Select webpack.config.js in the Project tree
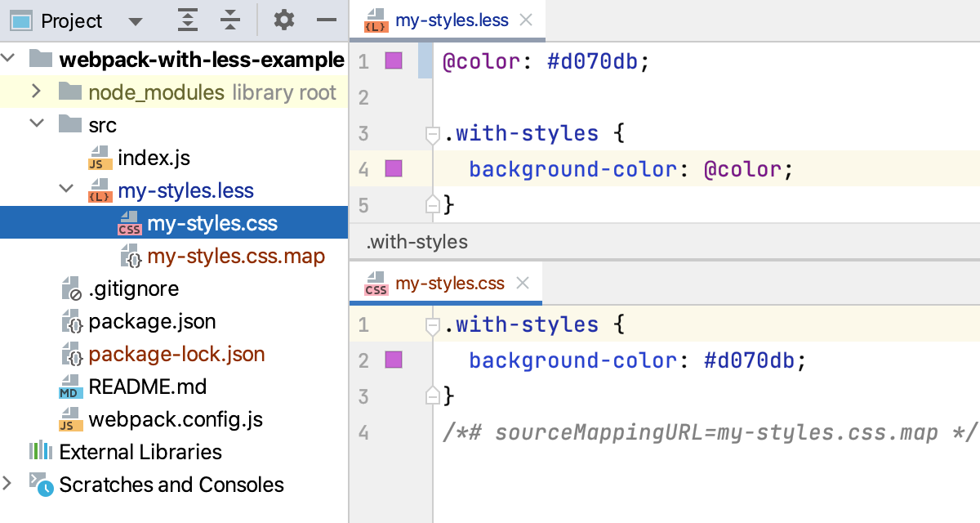The width and height of the screenshot is (980, 523). click(x=178, y=419)
